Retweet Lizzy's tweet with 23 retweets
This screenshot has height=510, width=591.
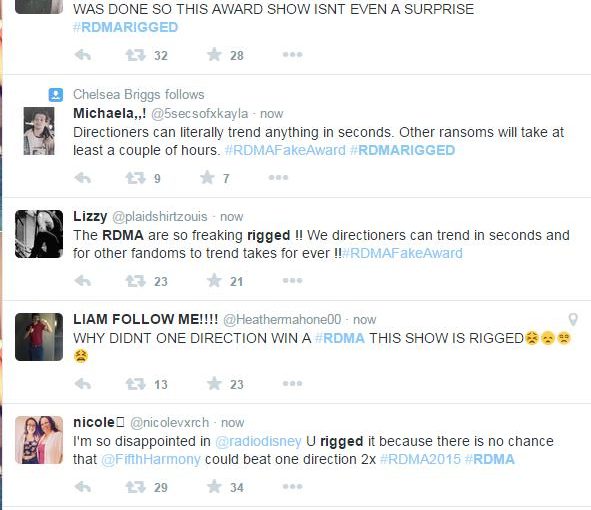[x=135, y=281]
